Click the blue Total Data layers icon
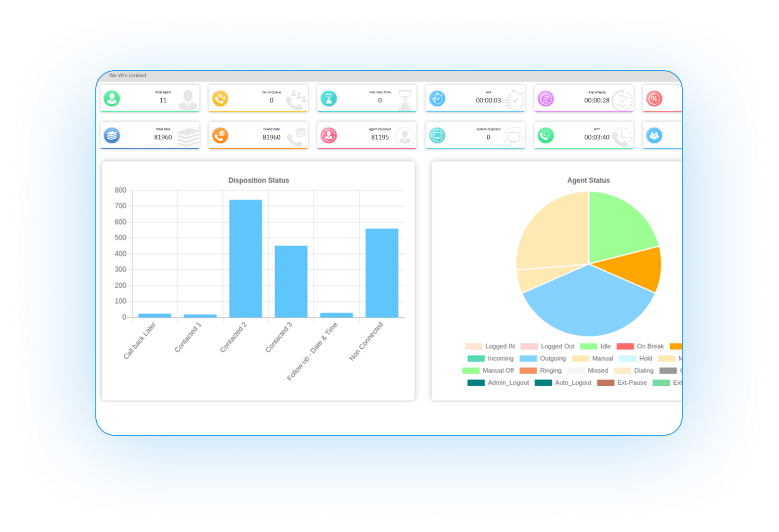Screen dimensions: 779x532 click(x=112, y=136)
